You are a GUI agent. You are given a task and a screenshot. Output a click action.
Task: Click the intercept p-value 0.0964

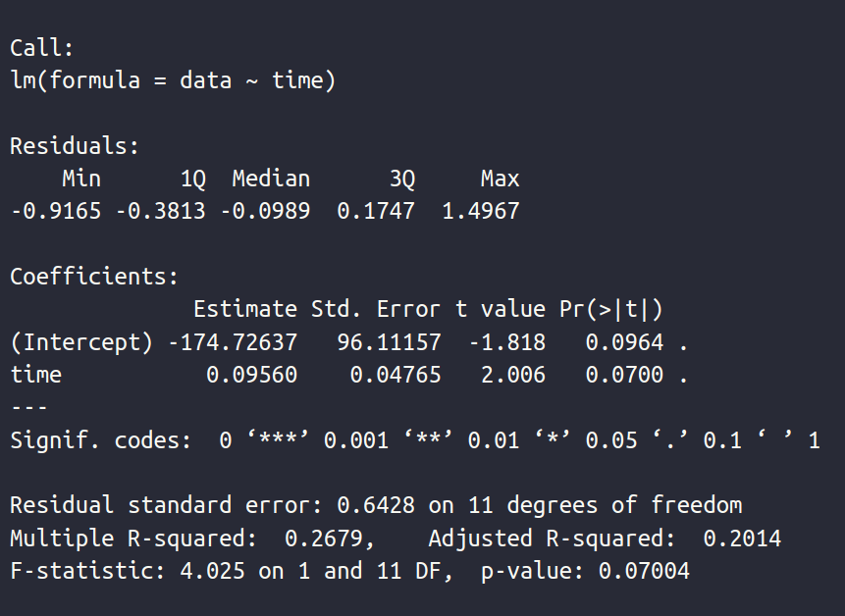click(x=624, y=342)
